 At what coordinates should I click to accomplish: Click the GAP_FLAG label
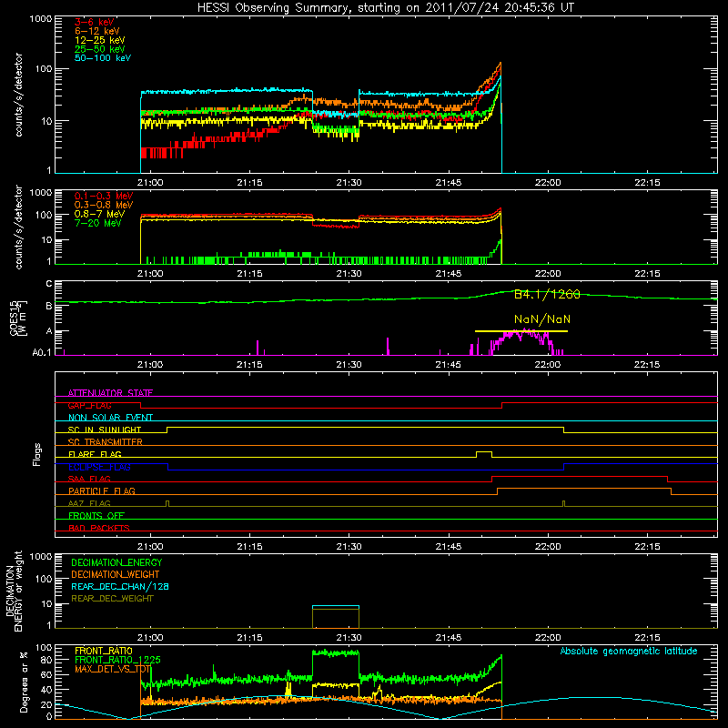click(89, 405)
